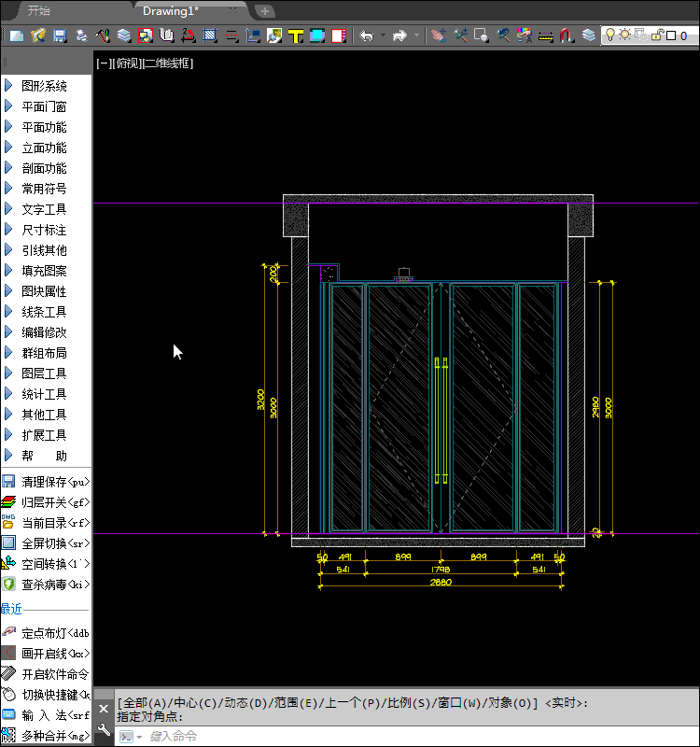Click 清理保存<pu> command

(46, 482)
